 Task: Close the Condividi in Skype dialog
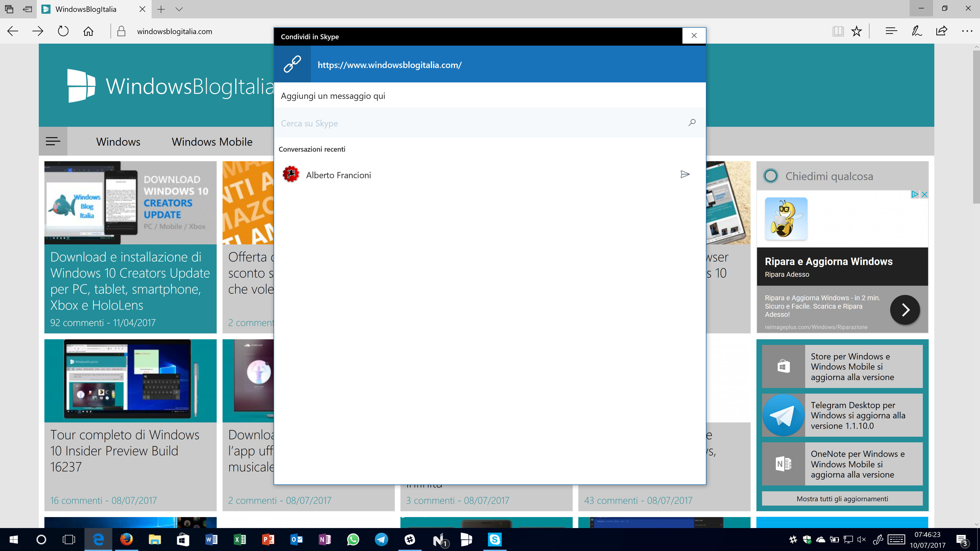tap(694, 36)
